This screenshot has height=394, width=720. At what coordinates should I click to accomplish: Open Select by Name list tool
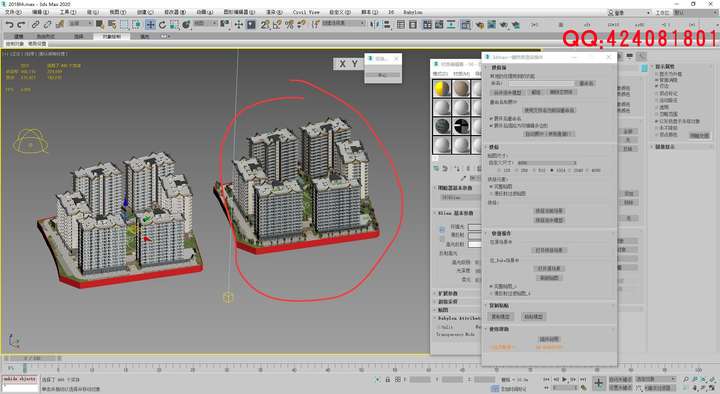pyautogui.click(x=112, y=24)
